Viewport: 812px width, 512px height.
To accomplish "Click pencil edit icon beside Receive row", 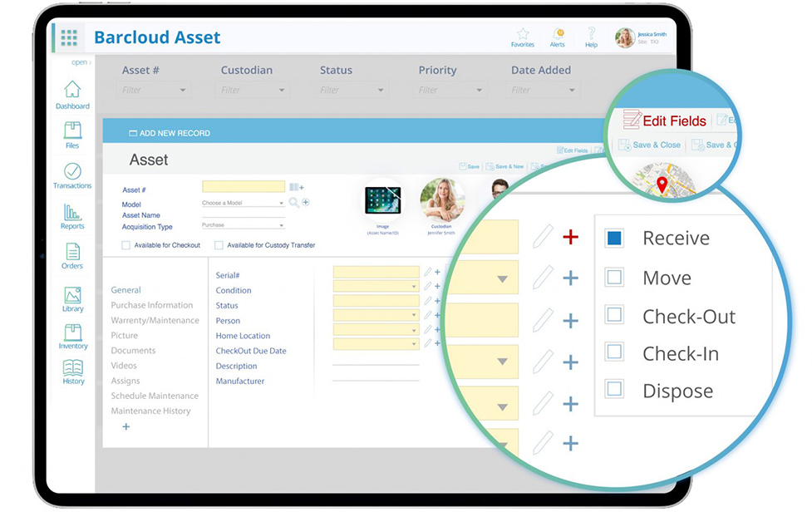I will [543, 237].
